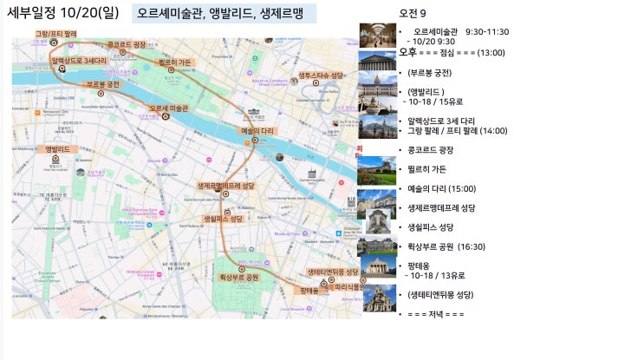
Task: Click the 예술의 다리 label on the map
Action: tap(257, 131)
